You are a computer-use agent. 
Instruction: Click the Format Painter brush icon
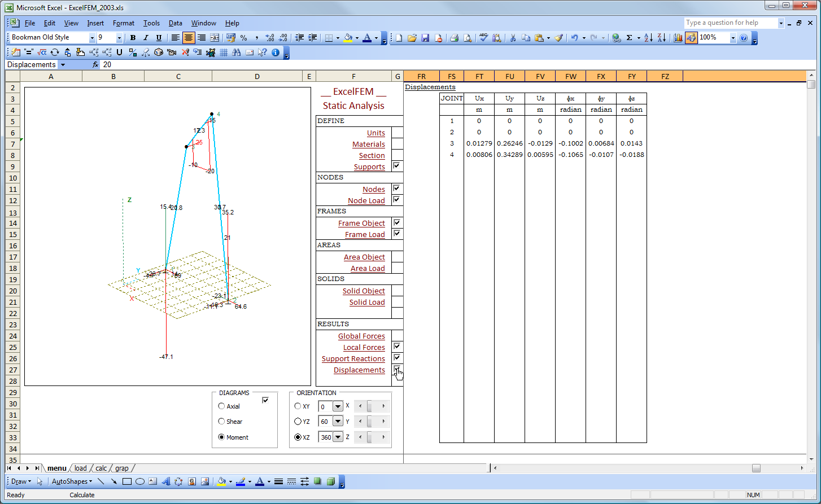pyautogui.click(x=558, y=38)
